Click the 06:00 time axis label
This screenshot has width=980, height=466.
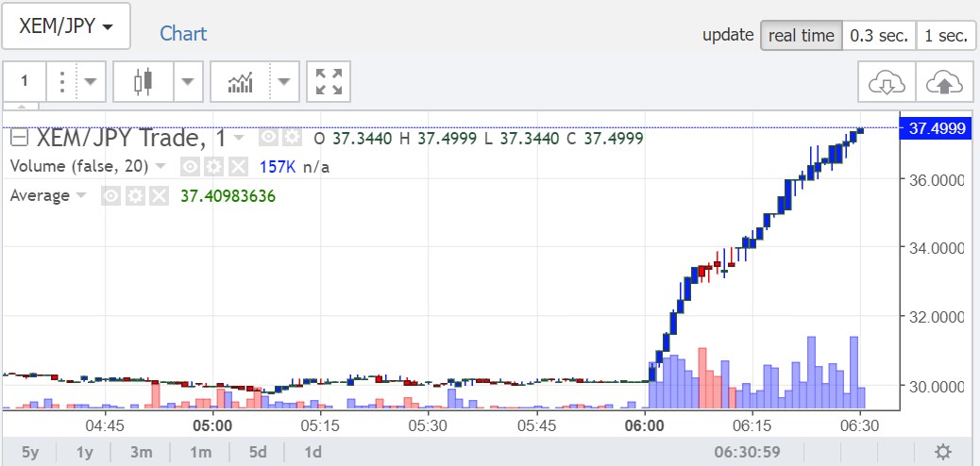coord(645,426)
